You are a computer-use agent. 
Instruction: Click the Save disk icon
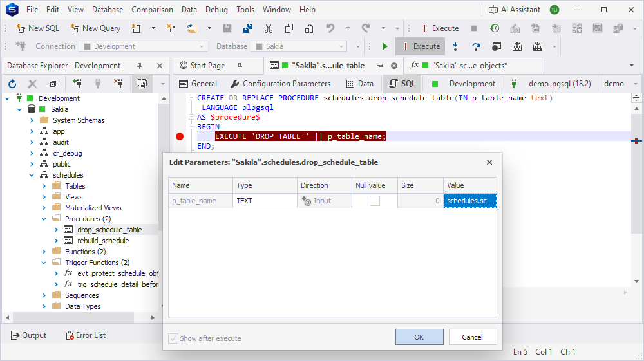coord(227,28)
